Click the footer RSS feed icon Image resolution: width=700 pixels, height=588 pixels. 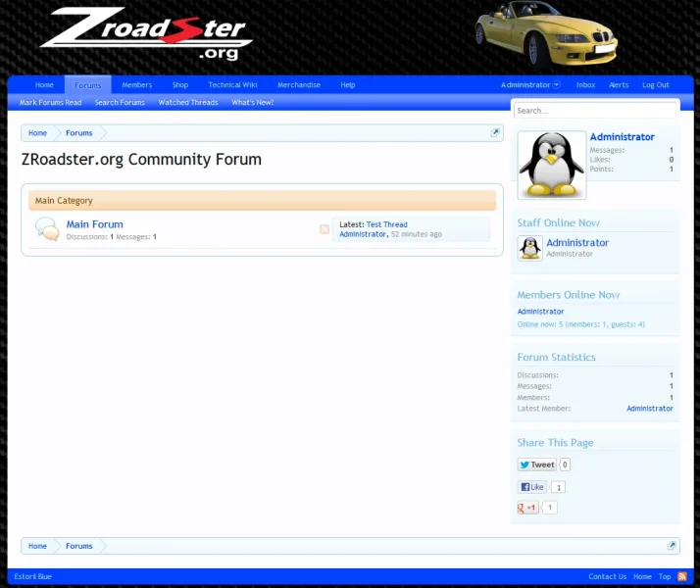(682, 576)
